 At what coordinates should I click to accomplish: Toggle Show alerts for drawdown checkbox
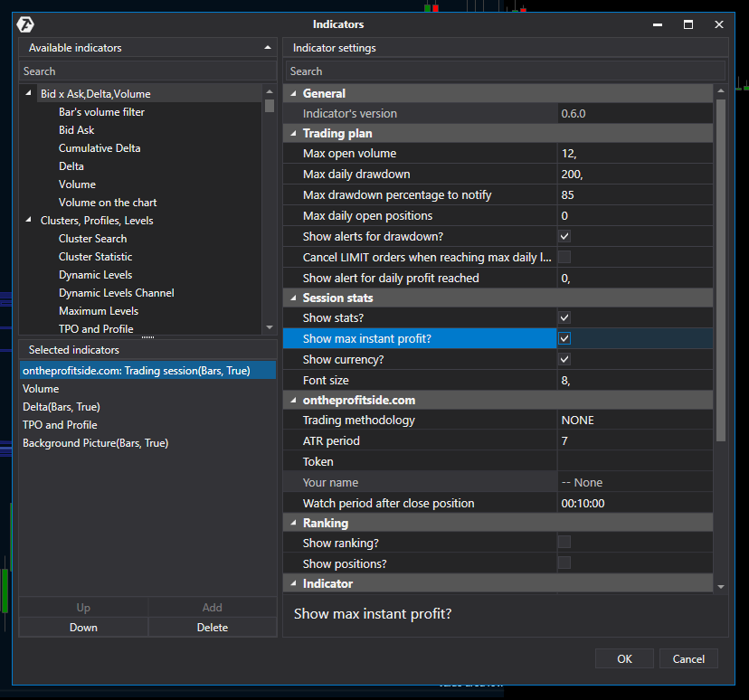click(x=564, y=236)
